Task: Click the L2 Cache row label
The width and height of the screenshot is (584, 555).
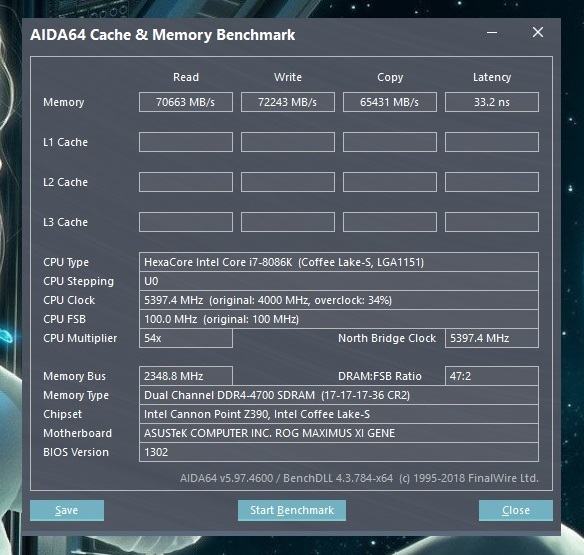Action: (x=66, y=182)
